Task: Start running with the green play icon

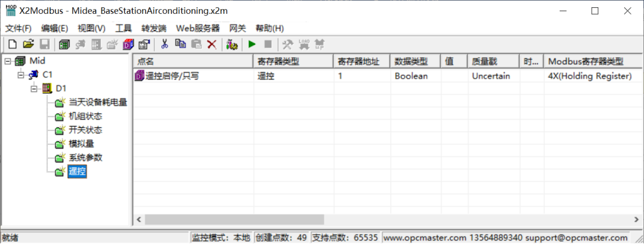Action: (252, 44)
